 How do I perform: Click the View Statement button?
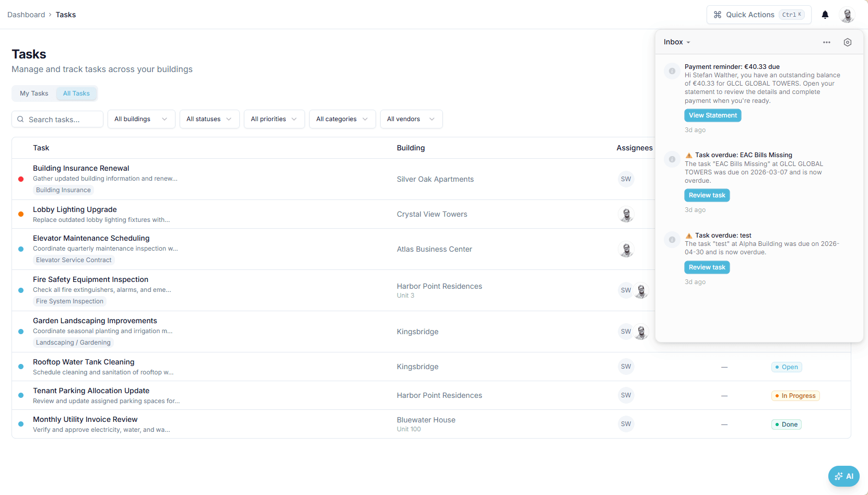(713, 115)
